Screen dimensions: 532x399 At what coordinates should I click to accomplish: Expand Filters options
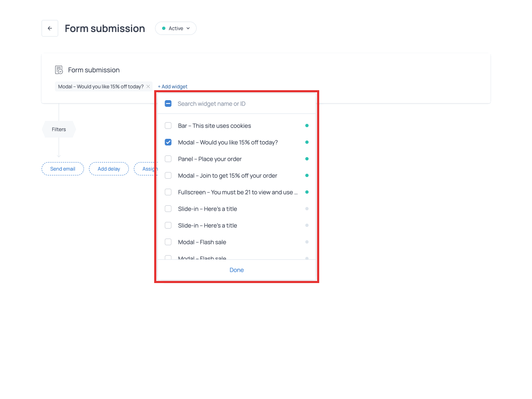[x=59, y=129]
